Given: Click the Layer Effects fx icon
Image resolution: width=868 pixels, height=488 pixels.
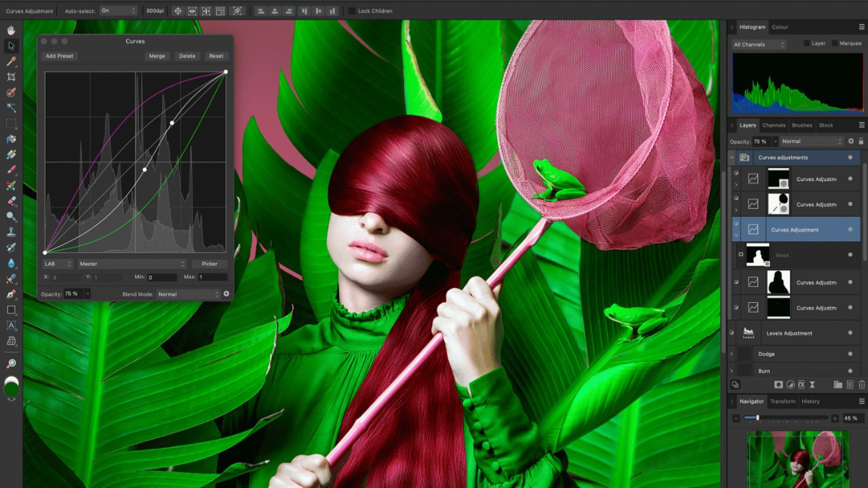Looking at the screenshot, I should [x=801, y=384].
